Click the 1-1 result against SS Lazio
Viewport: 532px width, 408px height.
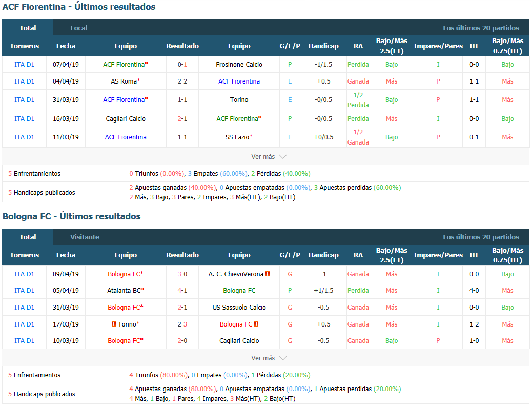tap(182, 137)
